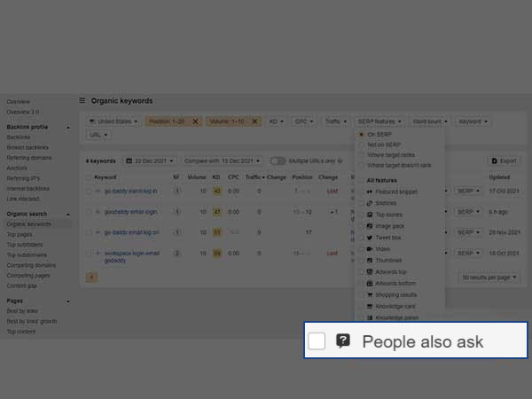The height and width of the screenshot is (399, 532).
Task: Choose Image pack in SERP features list
Action: click(x=390, y=226)
